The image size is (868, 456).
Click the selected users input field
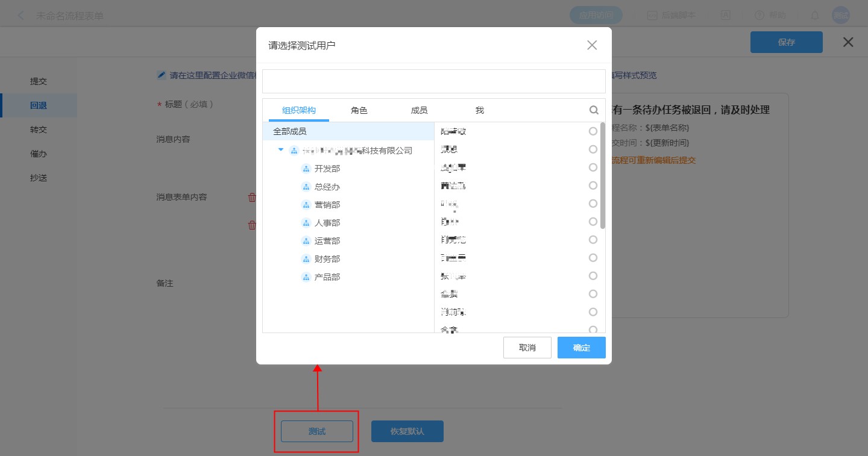click(x=433, y=81)
